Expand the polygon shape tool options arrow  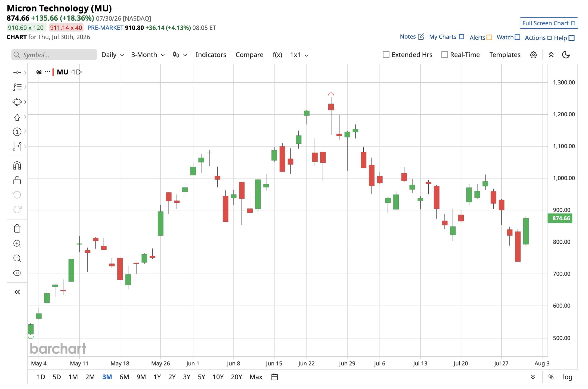(x=25, y=102)
